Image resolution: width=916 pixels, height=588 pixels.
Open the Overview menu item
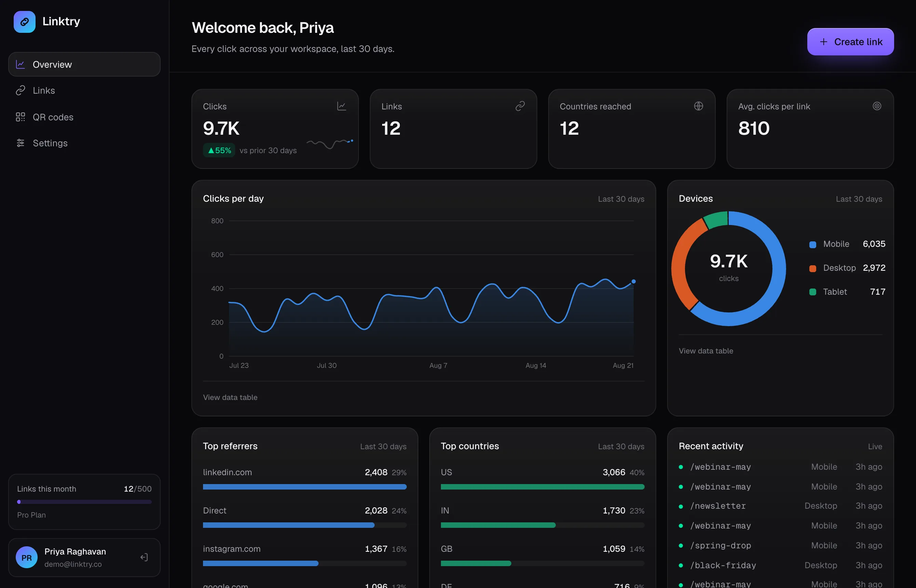pos(84,65)
